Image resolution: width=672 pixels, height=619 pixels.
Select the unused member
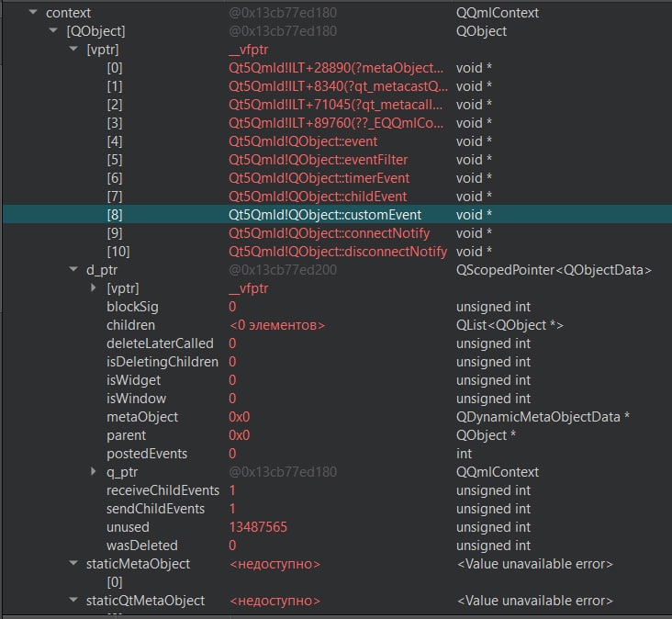[x=128, y=527]
